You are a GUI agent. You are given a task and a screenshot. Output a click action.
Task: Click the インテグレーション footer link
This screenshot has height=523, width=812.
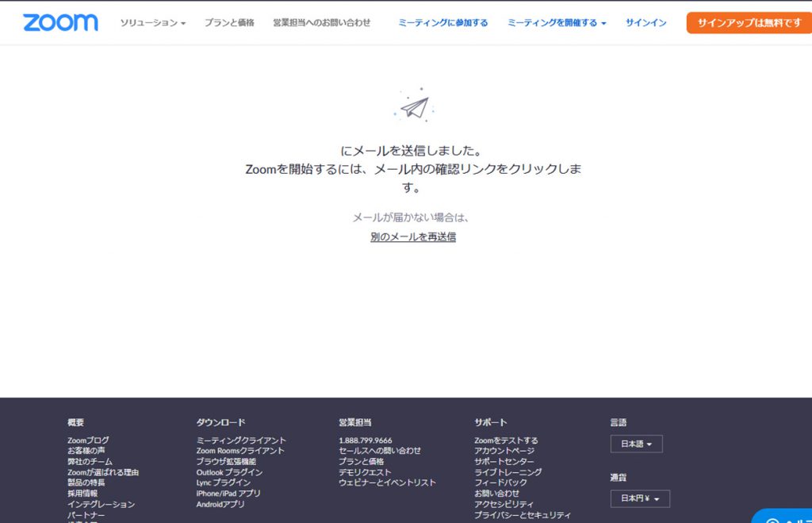101,504
